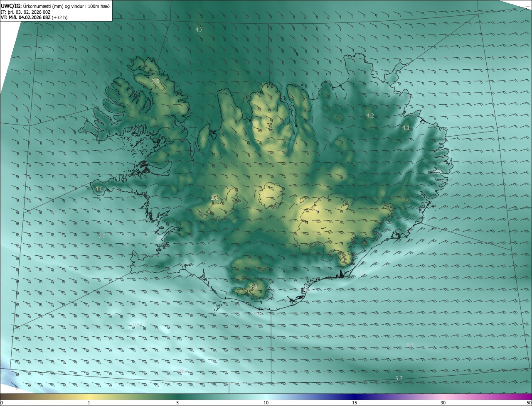The height and width of the screenshot is (406, 532).
Task: Click the colour scale tick label 1
Action: pyautogui.click(x=89, y=403)
